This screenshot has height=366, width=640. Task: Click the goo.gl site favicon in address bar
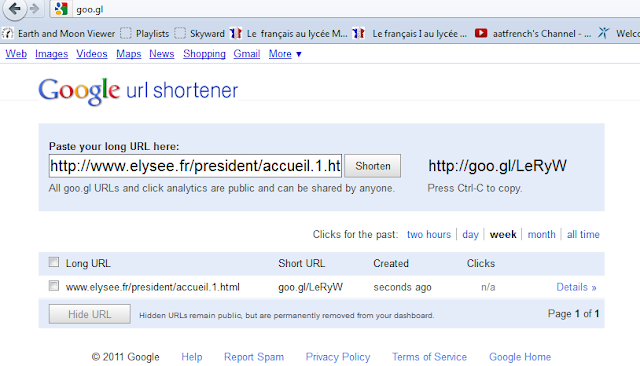(61, 9)
